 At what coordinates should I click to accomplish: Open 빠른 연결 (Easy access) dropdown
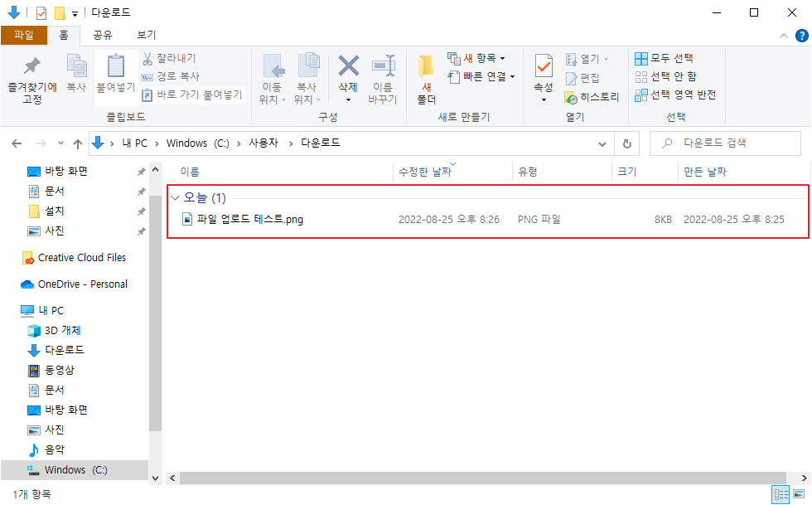click(x=481, y=76)
